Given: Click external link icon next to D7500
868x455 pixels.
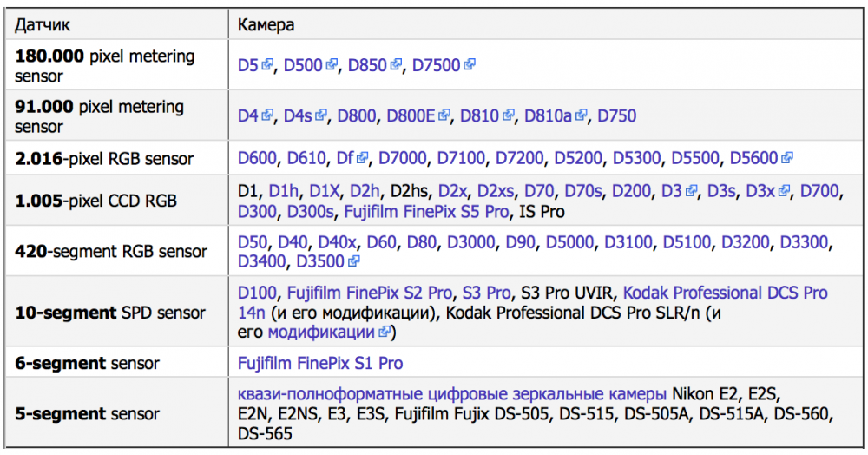Looking at the screenshot, I should coord(469,65).
